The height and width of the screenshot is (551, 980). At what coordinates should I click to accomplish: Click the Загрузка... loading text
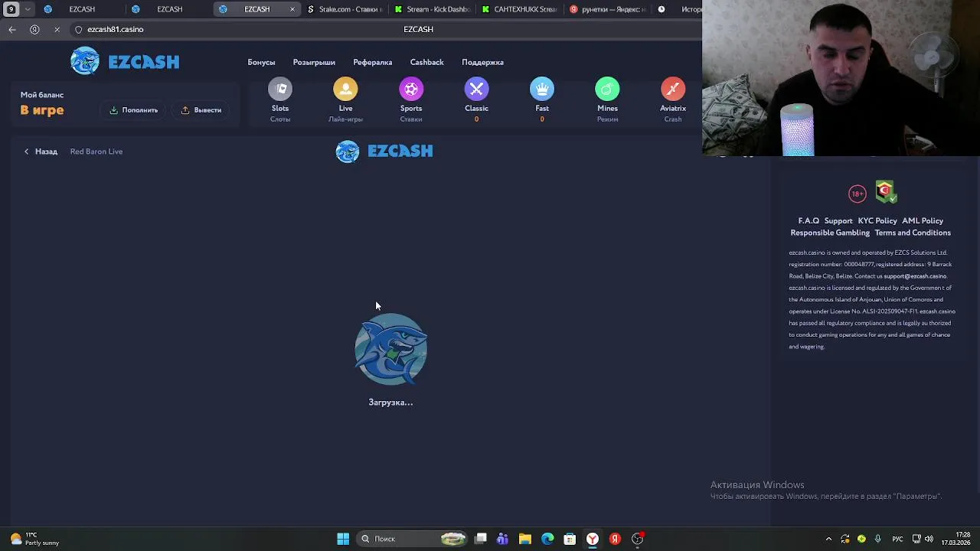390,403
